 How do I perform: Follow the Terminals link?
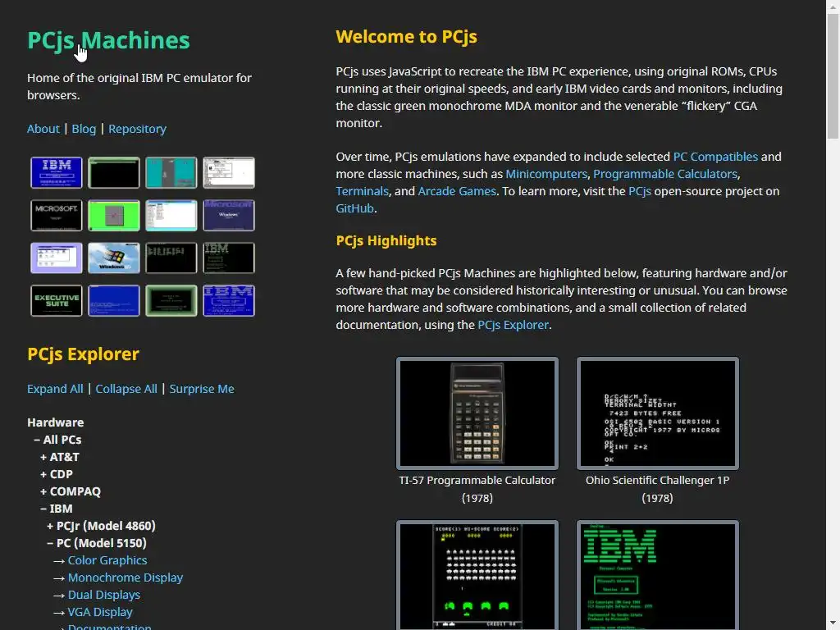(362, 190)
